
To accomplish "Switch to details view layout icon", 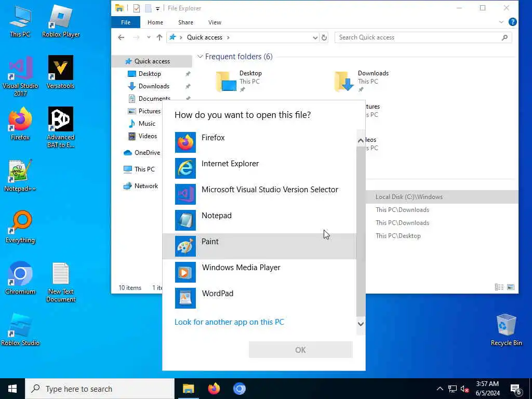I will (499, 287).
